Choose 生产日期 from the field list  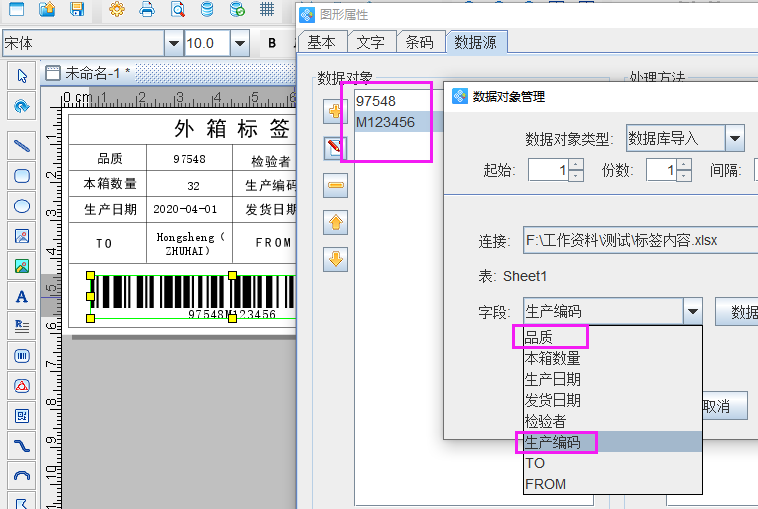[552, 379]
